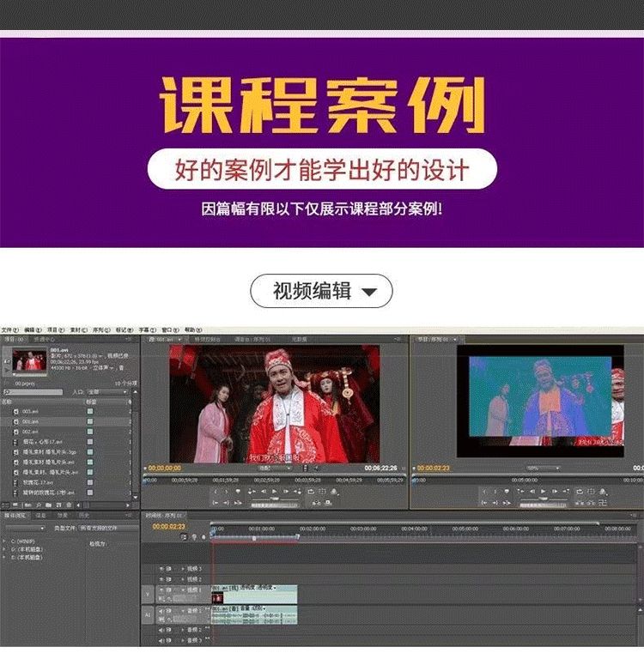Click Play button in Program monitor
644x665 pixels.
point(543,492)
